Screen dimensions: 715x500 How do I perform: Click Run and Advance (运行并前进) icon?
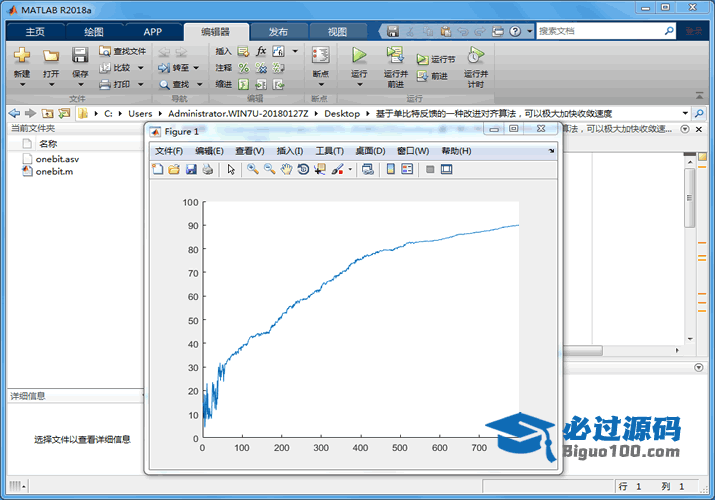pyautogui.click(x=395, y=55)
